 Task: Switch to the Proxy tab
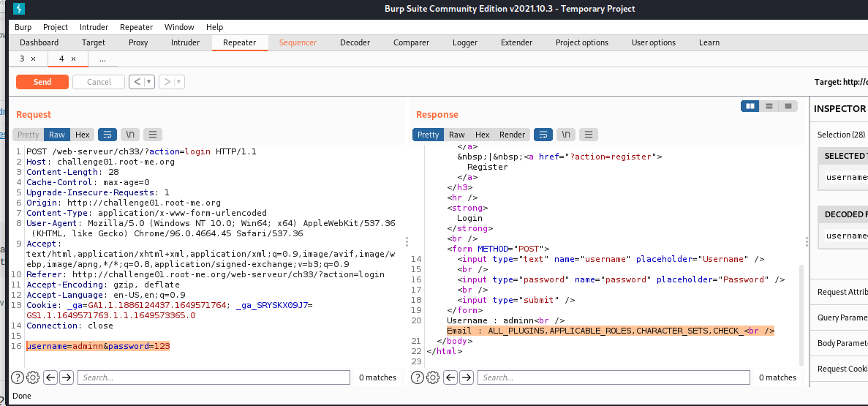[x=138, y=42]
